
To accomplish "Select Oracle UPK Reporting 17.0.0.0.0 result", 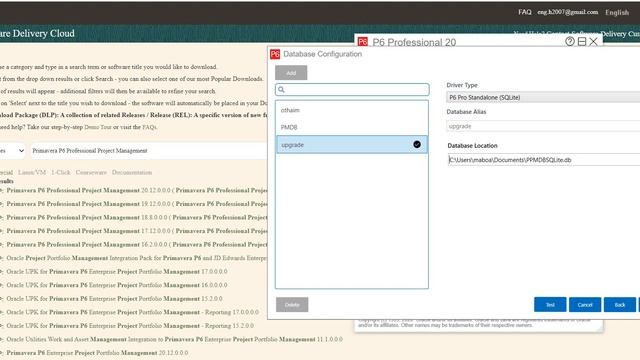I will click(x=133, y=312).
